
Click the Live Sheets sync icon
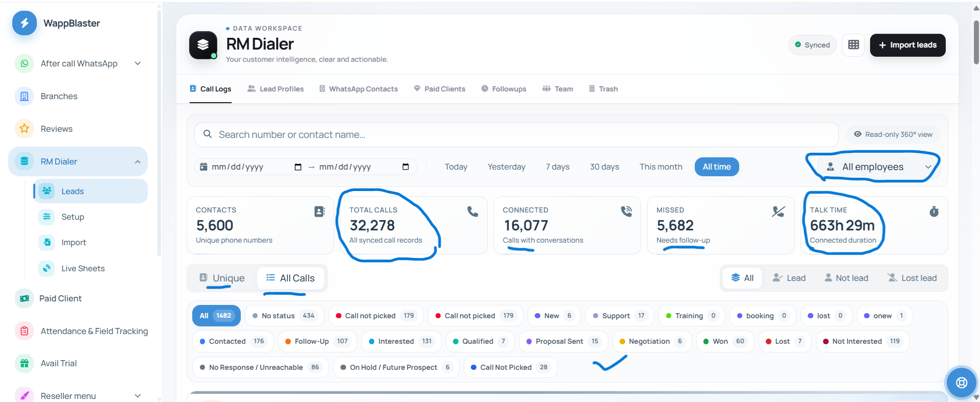pyautogui.click(x=47, y=268)
